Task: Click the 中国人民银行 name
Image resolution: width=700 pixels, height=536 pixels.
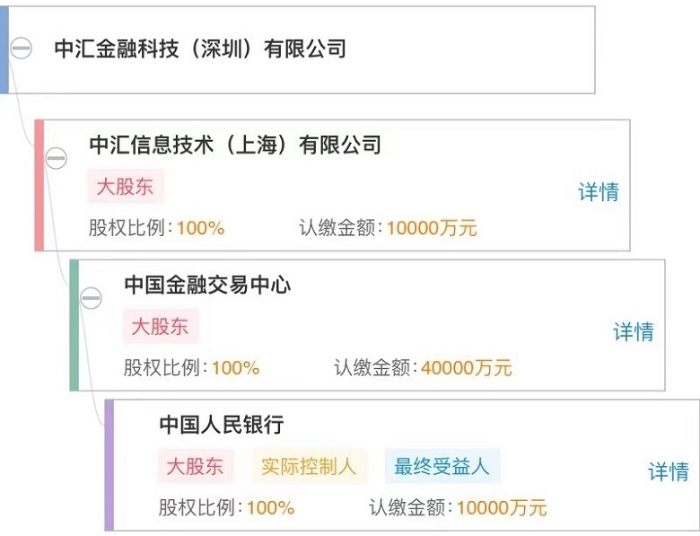Action: 221,424
